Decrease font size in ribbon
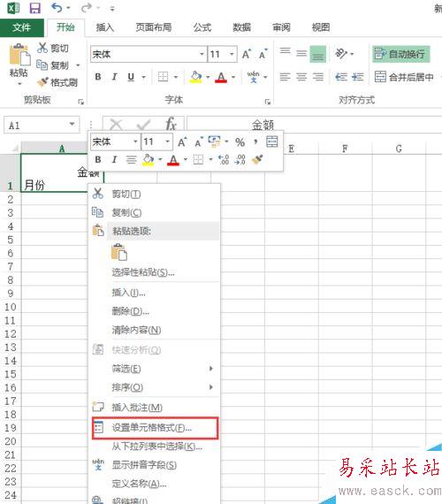The image size is (442, 504). [263, 54]
